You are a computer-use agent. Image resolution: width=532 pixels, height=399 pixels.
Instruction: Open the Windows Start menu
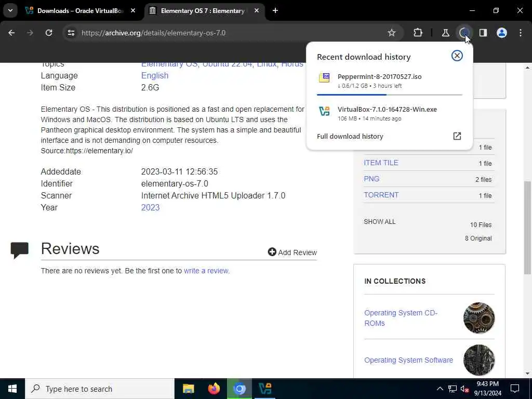tap(12, 389)
